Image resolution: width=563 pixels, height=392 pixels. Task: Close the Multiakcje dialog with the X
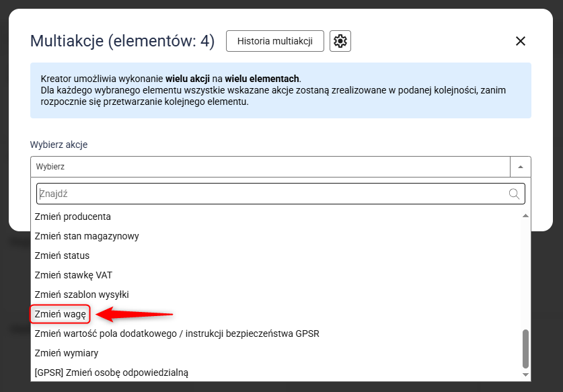[x=520, y=41]
